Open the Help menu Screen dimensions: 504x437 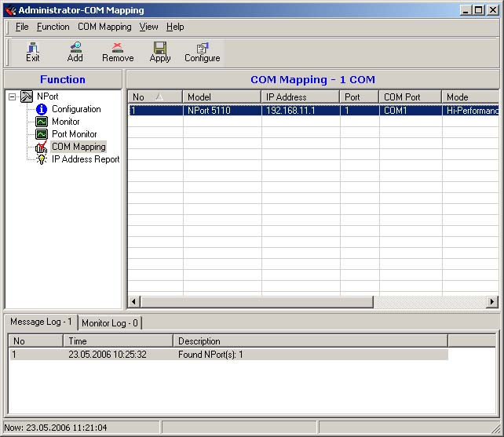175,27
